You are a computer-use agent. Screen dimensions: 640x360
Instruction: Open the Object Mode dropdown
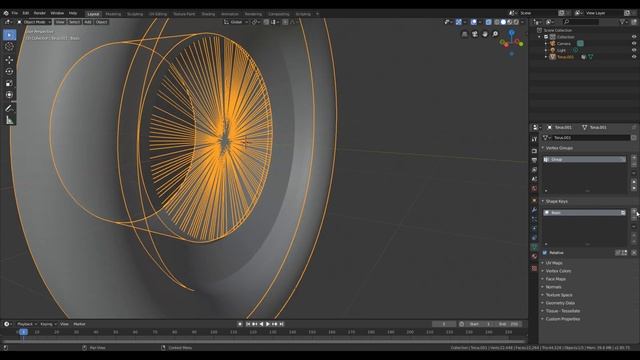coord(34,22)
